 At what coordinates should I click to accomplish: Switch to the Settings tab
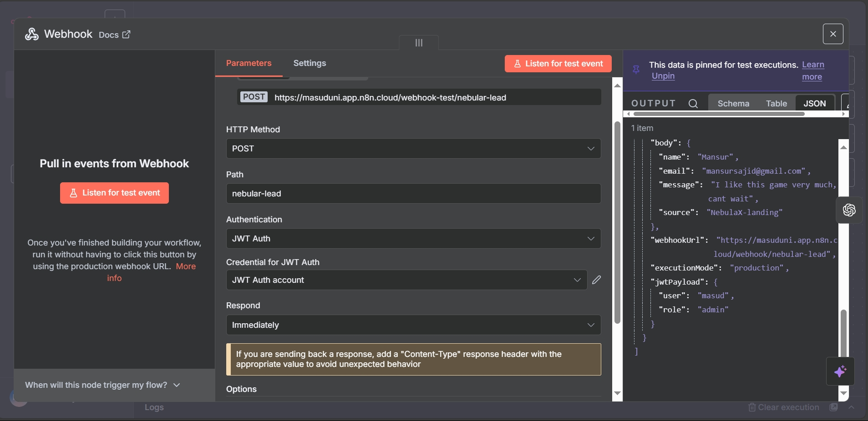(310, 63)
